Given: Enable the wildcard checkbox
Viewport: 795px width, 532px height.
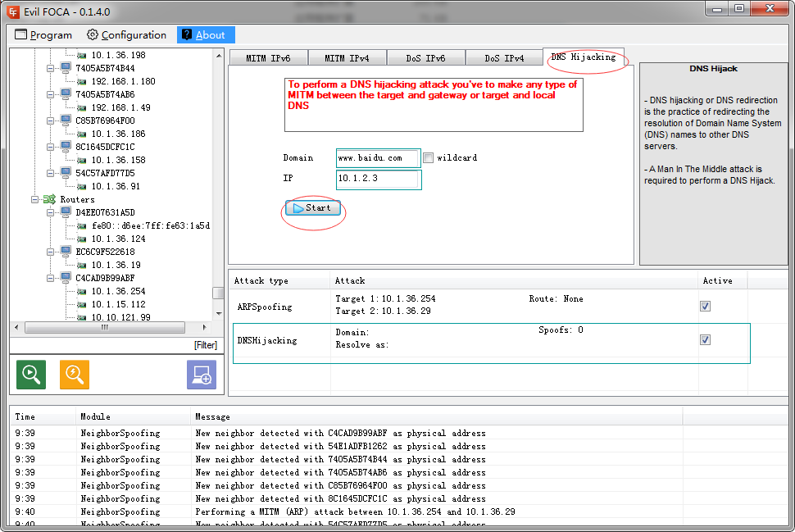Looking at the screenshot, I should (x=428, y=157).
